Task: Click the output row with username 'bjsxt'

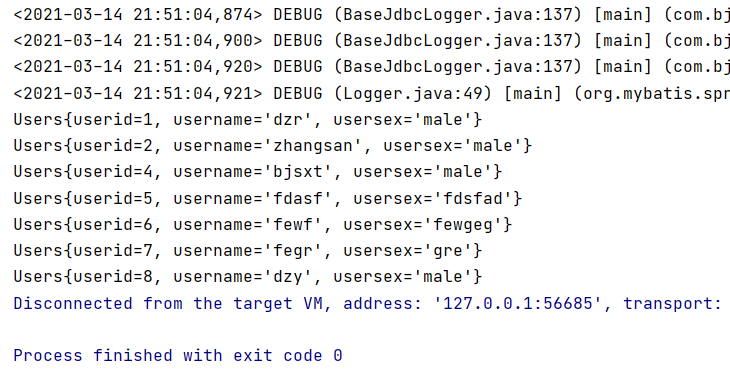Action: point(257,172)
